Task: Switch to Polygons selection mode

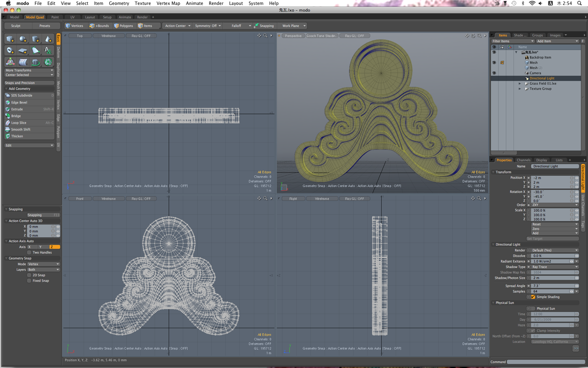Action: 123,26
